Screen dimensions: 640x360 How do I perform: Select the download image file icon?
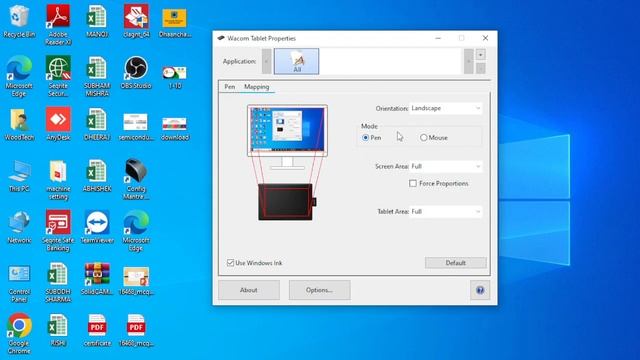tap(175, 129)
